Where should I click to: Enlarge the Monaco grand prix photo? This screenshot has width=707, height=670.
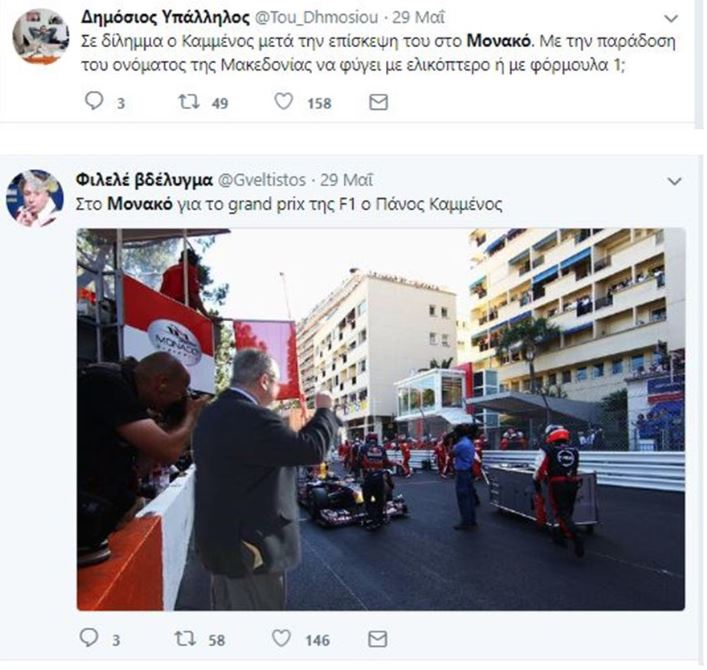381,419
